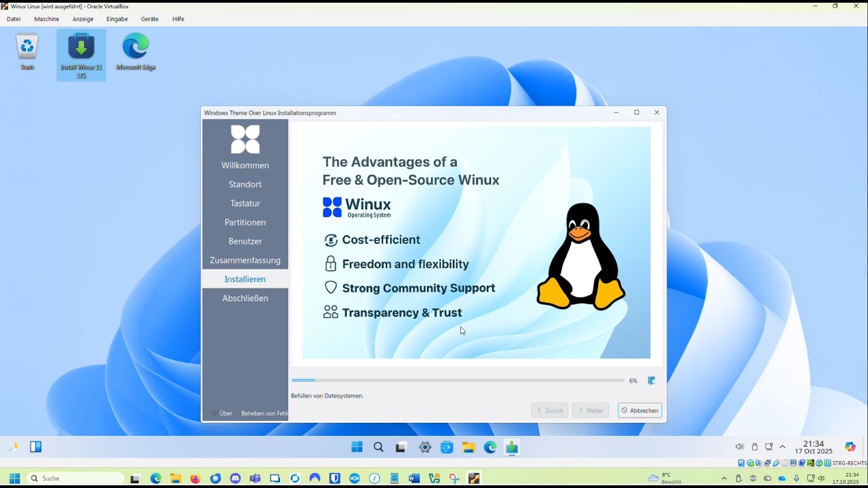Screen dimensions: 868x488
Task: Select the Tastatur installer step
Action: pyautogui.click(x=245, y=203)
